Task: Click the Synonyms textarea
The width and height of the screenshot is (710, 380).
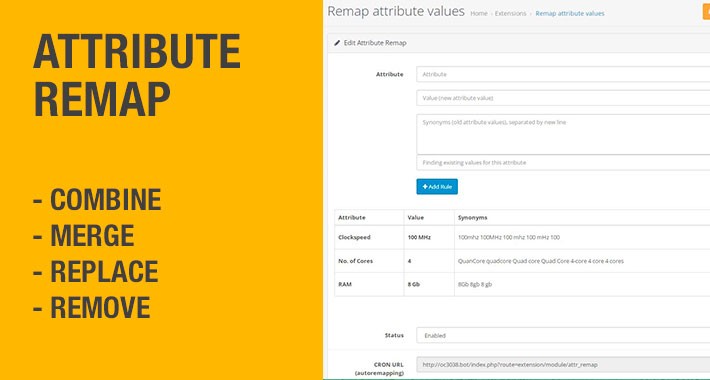Action: (563, 134)
